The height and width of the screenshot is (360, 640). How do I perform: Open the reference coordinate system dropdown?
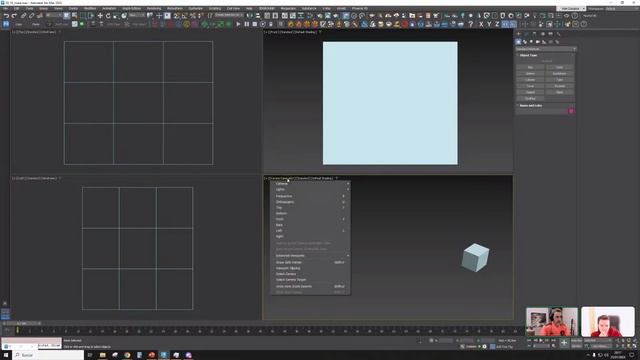[137, 16]
